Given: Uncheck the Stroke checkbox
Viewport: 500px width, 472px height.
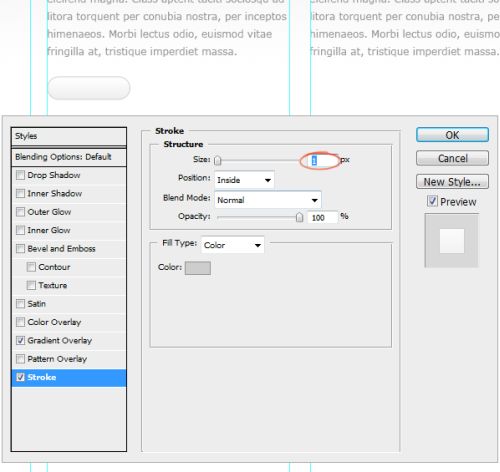Looking at the screenshot, I should (20, 377).
